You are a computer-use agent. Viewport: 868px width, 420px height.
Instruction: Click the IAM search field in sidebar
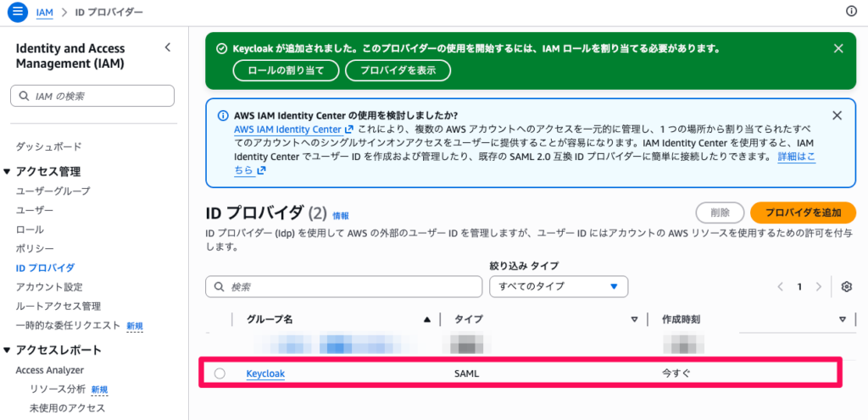tap(92, 97)
